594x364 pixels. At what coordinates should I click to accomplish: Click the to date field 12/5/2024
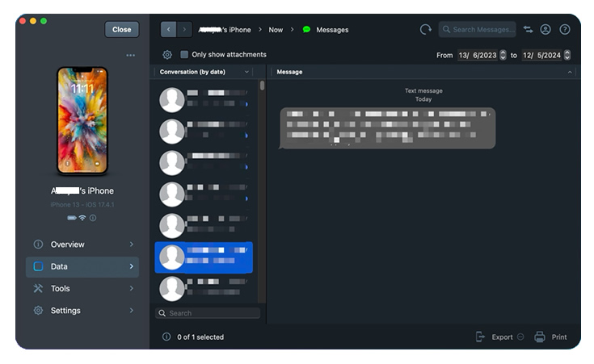tap(541, 55)
